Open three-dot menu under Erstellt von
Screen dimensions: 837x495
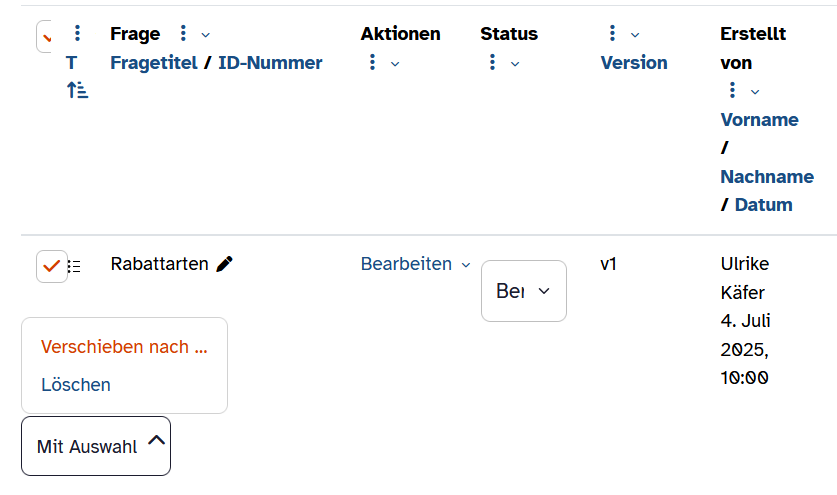732,90
